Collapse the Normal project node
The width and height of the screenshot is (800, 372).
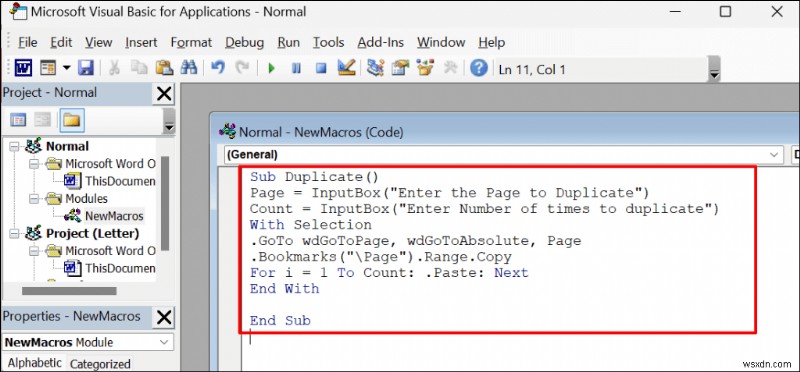14,146
